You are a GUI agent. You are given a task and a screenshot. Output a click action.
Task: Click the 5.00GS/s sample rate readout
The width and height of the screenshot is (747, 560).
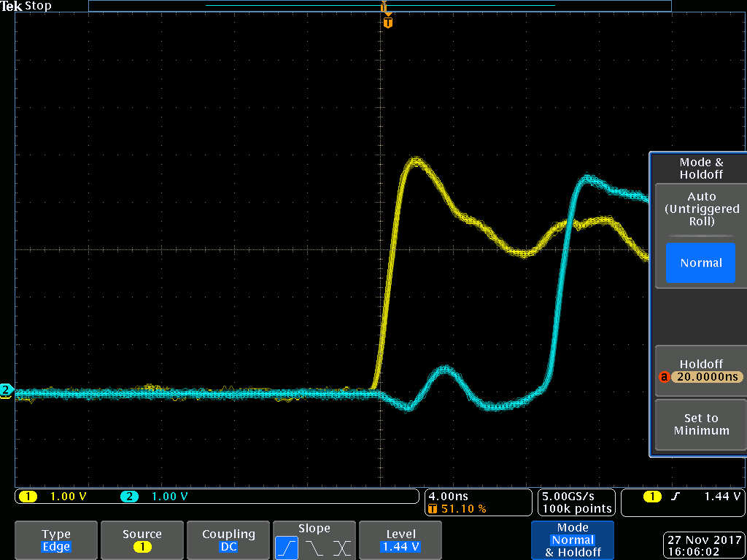[568, 496]
